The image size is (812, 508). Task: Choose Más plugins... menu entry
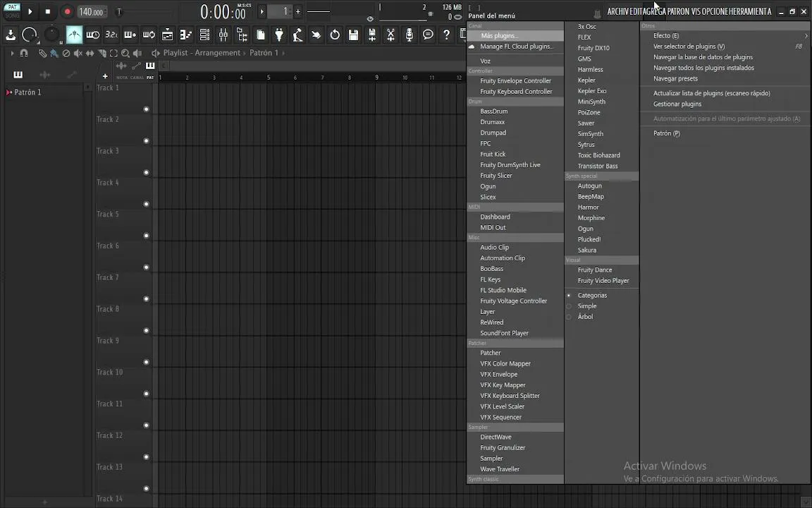pos(515,36)
